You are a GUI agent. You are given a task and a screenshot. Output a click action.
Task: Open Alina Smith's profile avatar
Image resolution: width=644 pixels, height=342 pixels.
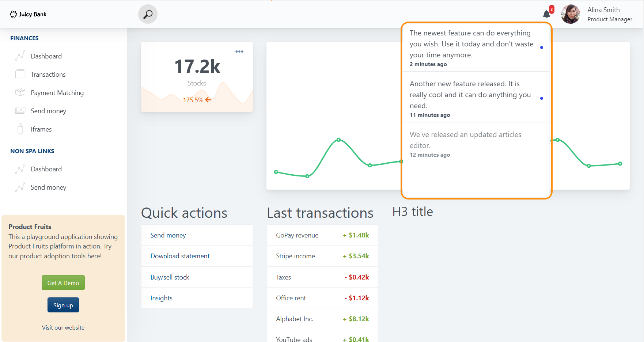(570, 14)
